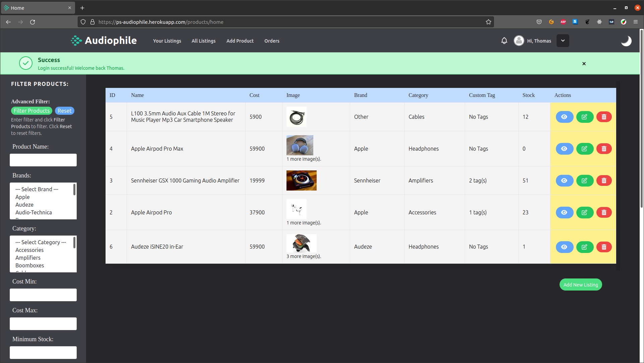Choose Accessories in the Category list
644x363 pixels.
(x=29, y=250)
